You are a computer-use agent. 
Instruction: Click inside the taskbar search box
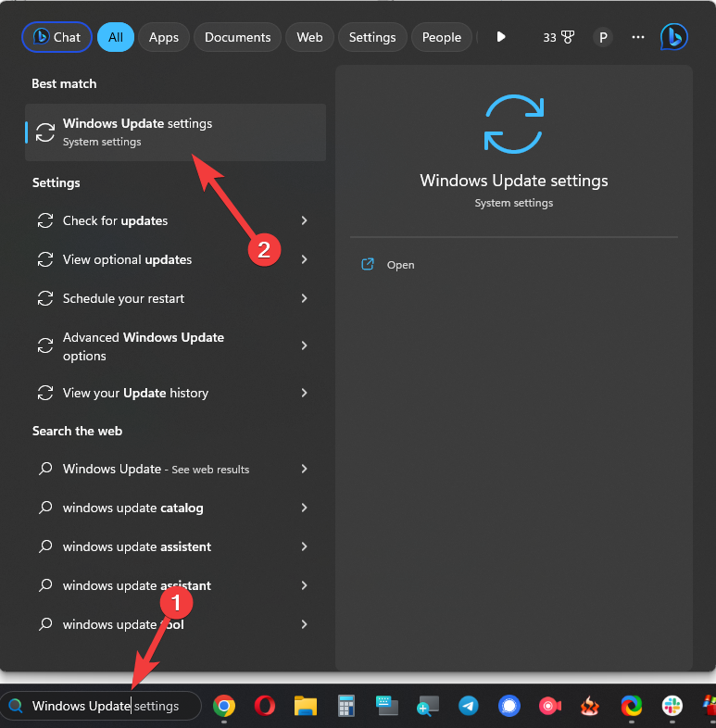click(102, 706)
